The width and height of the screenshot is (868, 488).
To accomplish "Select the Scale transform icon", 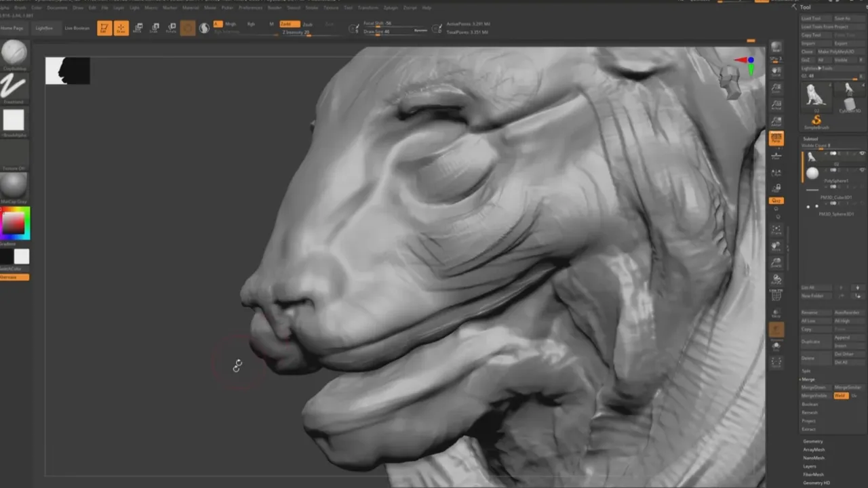I will (x=154, y=28).
